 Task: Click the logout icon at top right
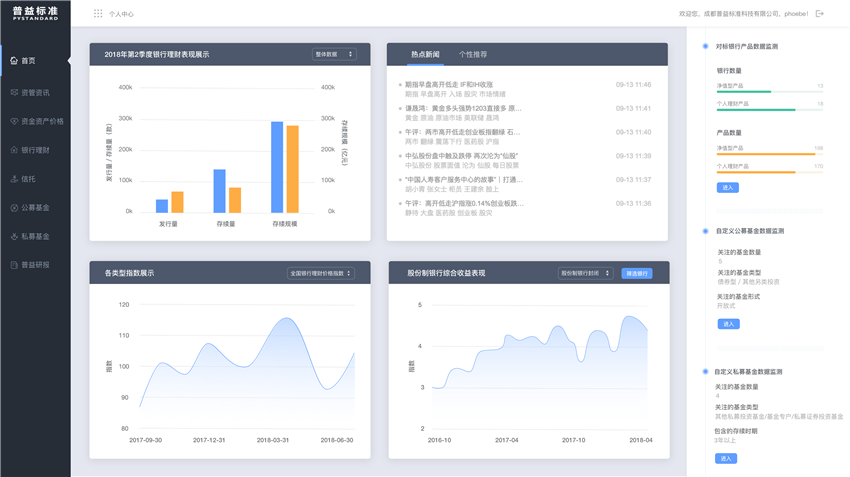pos(820,14)
